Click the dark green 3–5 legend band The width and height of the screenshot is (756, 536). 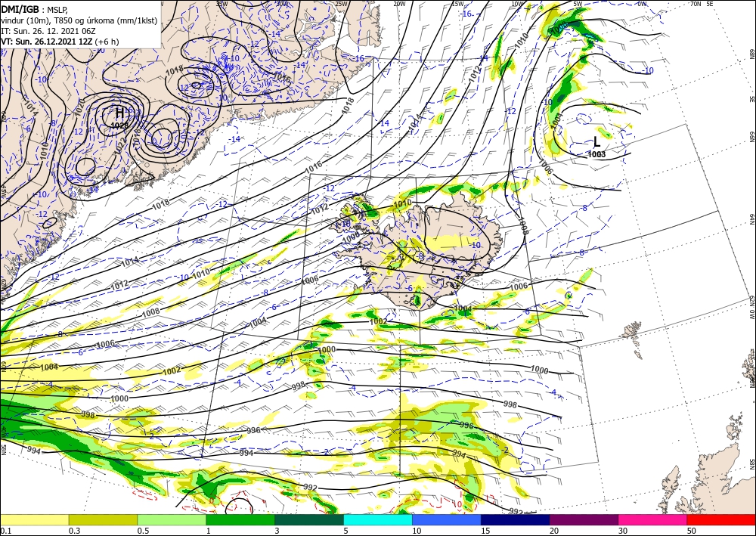pos(309,519)
